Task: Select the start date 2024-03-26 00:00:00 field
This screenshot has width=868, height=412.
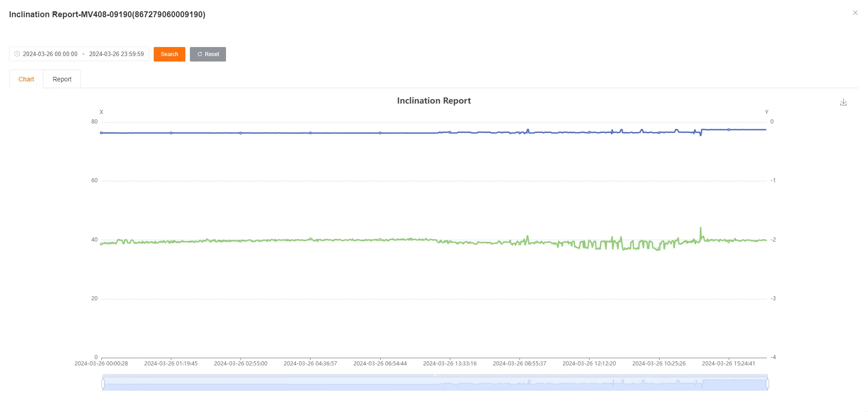Action: point(50,54)
